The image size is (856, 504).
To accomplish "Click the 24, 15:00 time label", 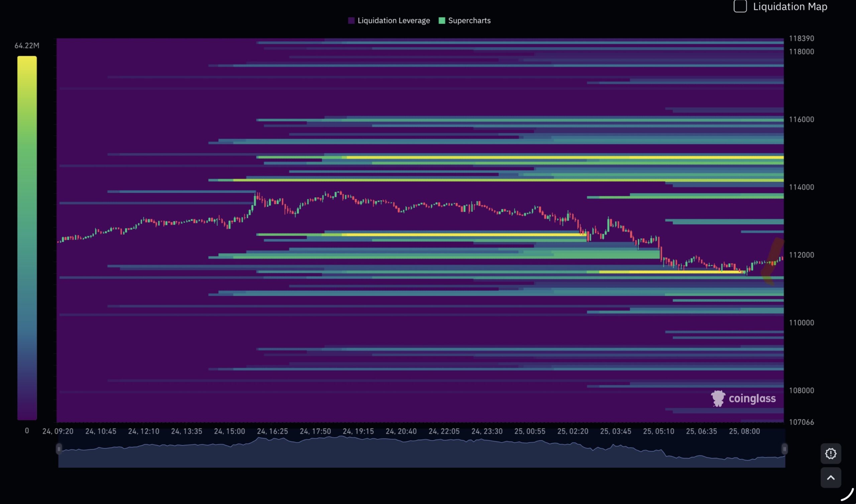I will [x=229, y=431].
